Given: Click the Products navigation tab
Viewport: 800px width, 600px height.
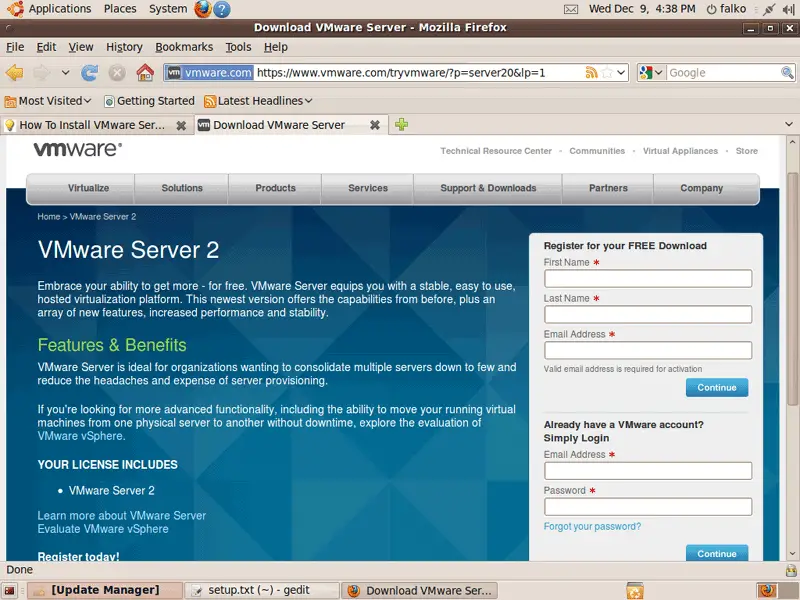Looking at the screenshot, I should tap(276, 188).
